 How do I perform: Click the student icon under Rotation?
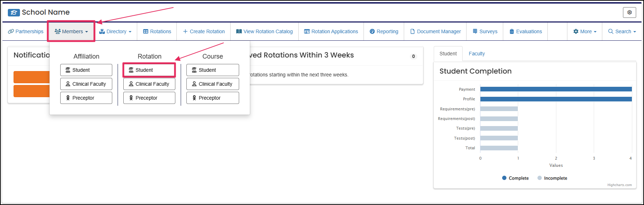pyautogui.click(x=131, y=70)
